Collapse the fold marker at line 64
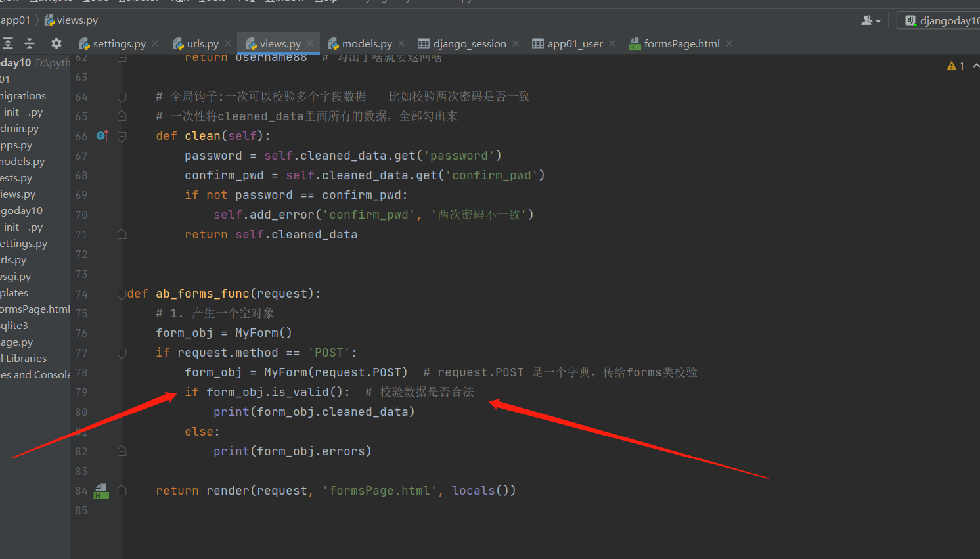 (x=122, y=97)
